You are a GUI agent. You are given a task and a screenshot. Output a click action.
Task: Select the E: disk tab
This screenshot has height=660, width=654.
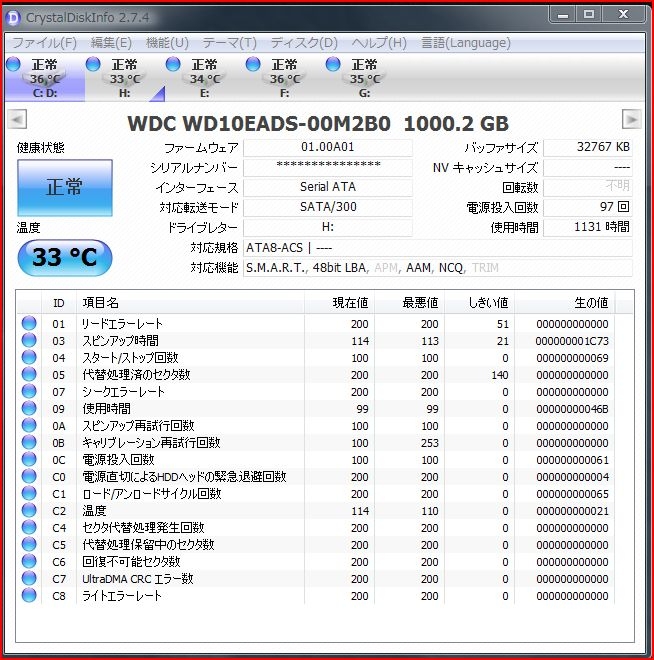click(205, 78)
